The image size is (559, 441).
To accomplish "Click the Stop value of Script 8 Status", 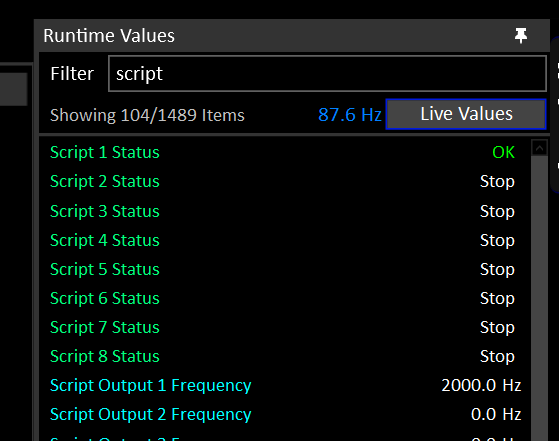I will click(x=497, y=357).
